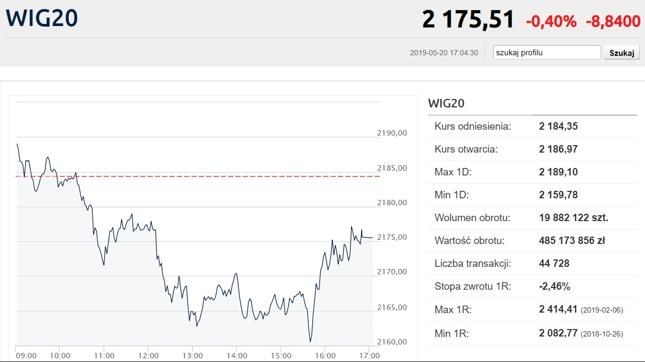This screenshot has width=645, height=362.
Task: Click the Szukaj search button
Action: [621, 53]
